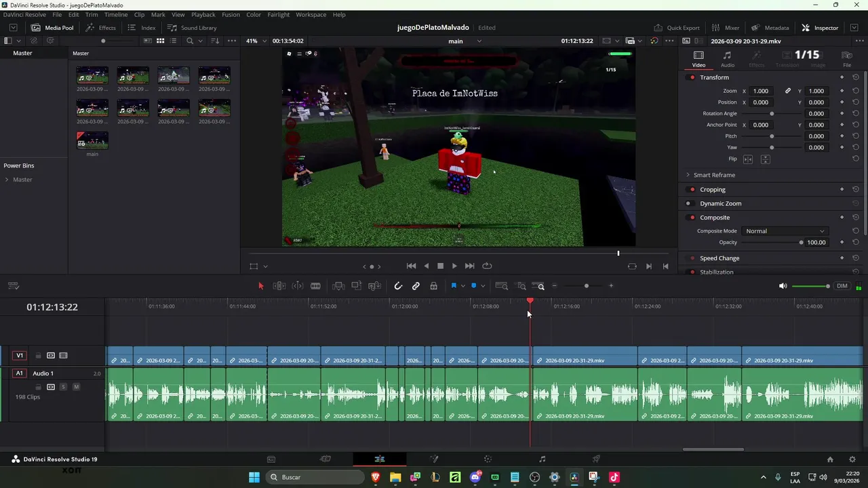Activate the Trim Edit Mode tool
868x488 pixels.
pyautogui.click(x=279, y=286)
